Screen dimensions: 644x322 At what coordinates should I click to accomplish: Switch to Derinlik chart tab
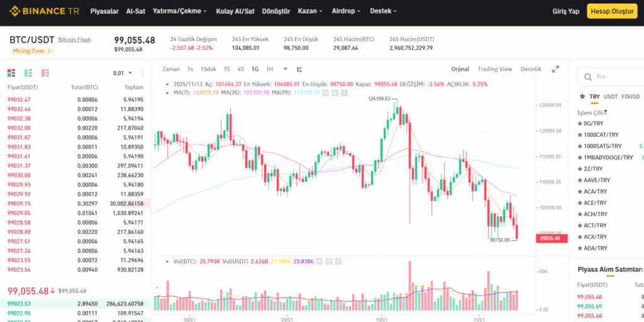[531, 69]
